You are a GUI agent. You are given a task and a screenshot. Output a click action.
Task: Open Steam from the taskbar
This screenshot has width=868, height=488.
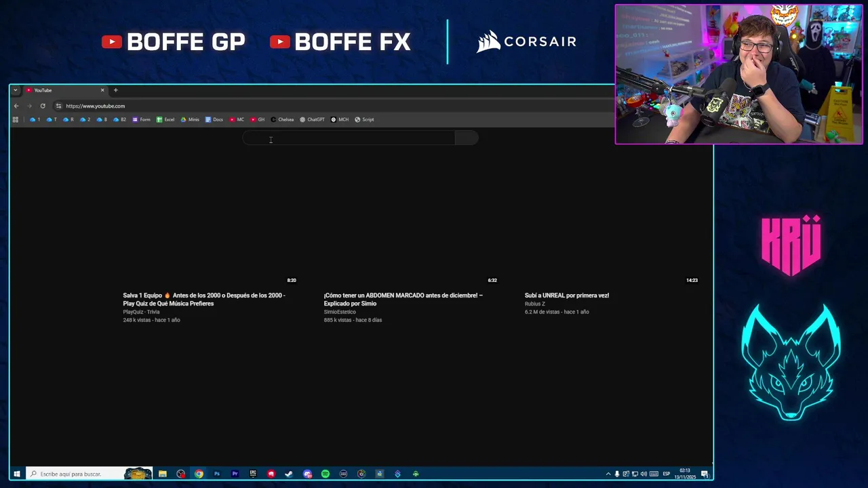point(289,474)
